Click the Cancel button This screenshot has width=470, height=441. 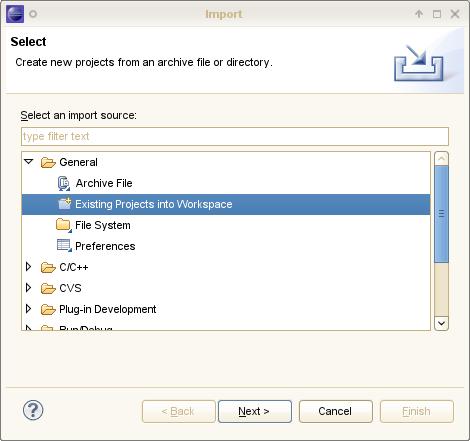335,411
